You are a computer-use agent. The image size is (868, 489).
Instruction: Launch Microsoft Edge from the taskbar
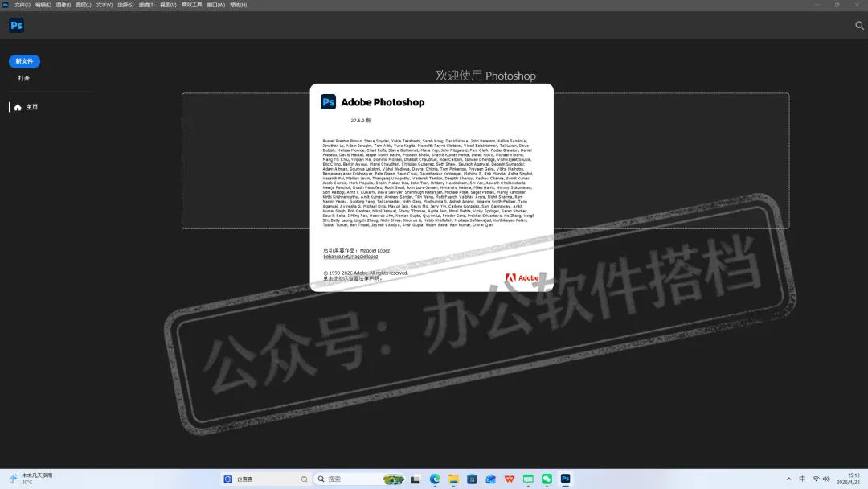tap(435, 479)
